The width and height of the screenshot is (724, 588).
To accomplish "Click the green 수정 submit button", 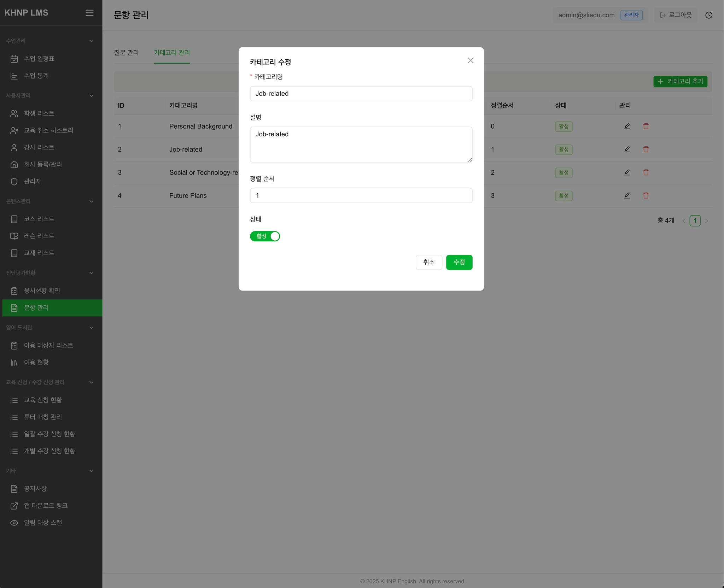I will pos(459,262).
